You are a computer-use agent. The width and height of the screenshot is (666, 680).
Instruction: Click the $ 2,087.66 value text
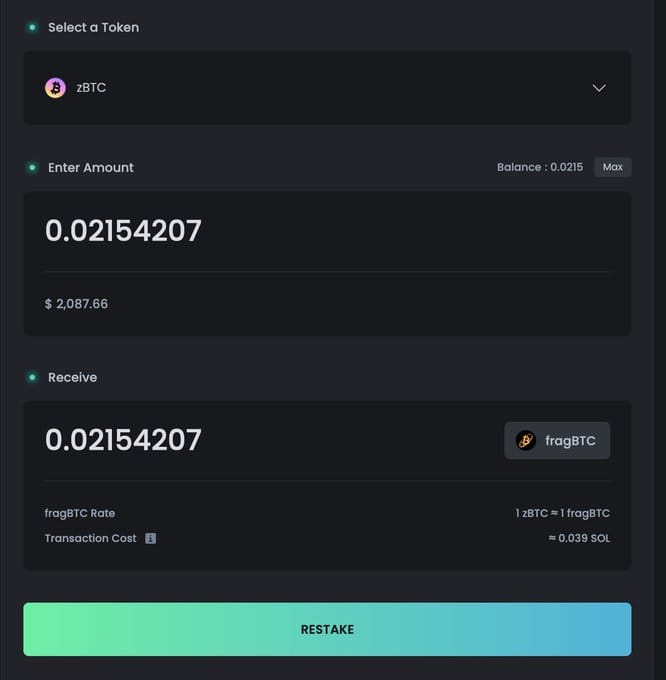(x=76, y=304)
